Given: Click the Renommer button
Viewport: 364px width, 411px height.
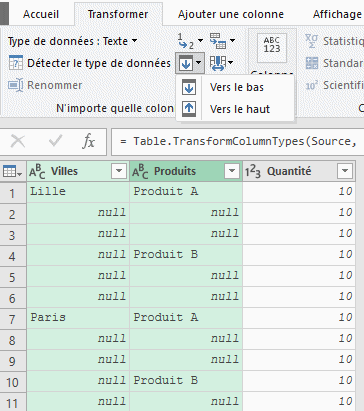Looking at the screenshot, I should tap(45, 85).
